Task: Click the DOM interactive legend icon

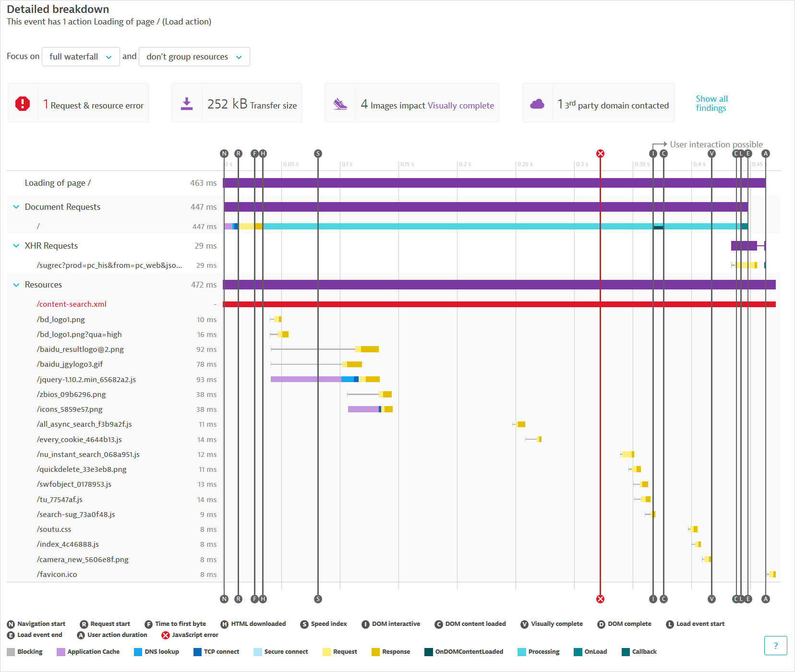Action: [365, 624]
